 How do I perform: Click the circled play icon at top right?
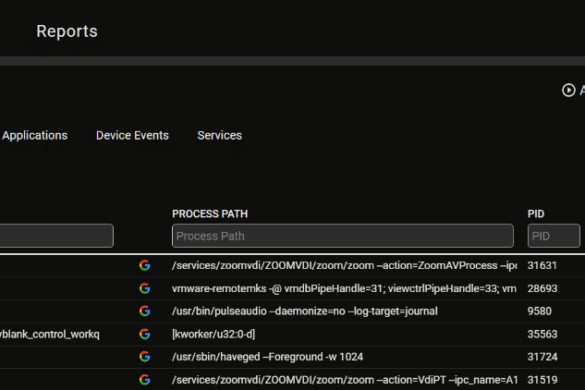point(569,90)
